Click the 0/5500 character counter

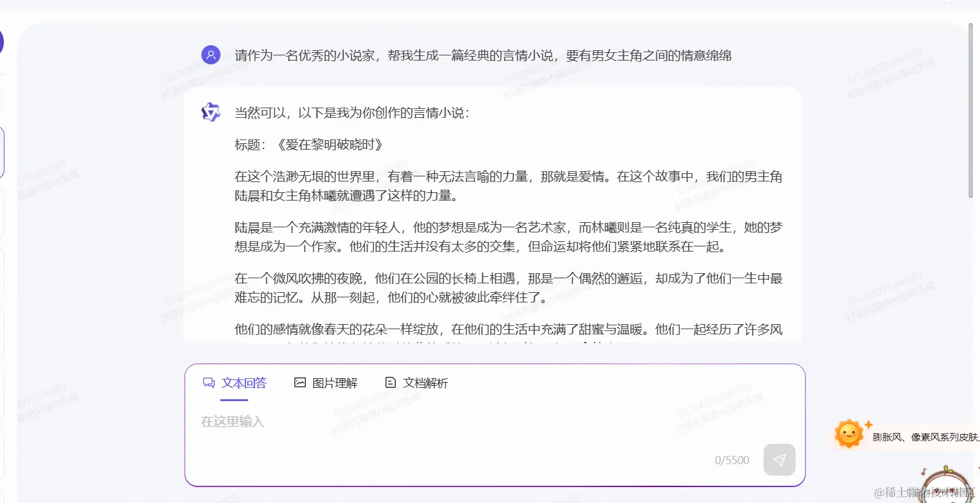coord(731,460)
